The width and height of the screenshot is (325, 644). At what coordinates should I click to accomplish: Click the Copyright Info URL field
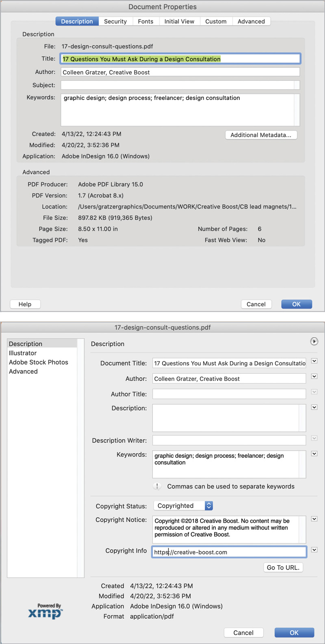point(229,552)
